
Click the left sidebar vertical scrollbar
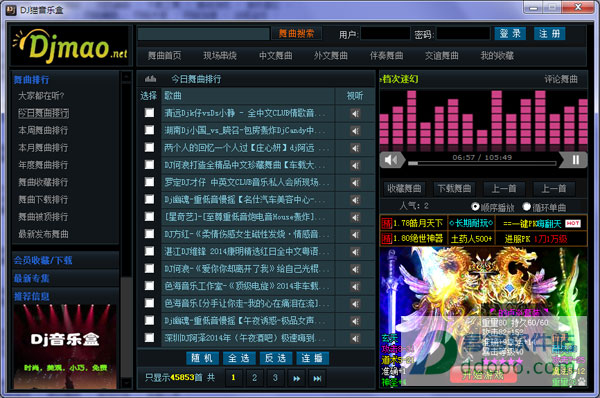[126, 230]
